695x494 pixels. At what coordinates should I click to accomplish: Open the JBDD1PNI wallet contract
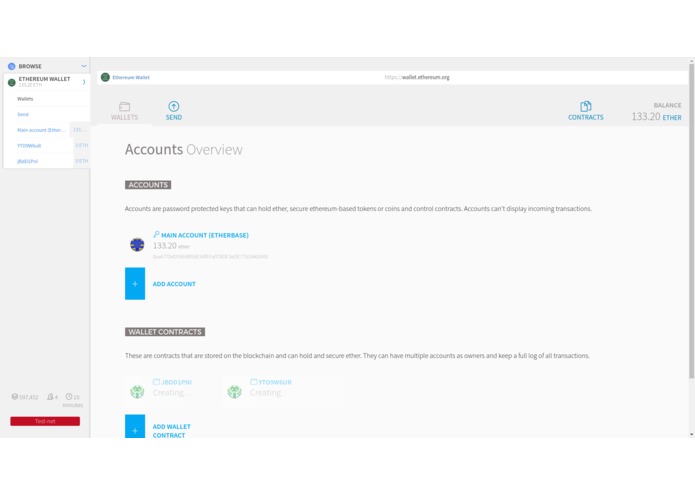click(176, 382)
